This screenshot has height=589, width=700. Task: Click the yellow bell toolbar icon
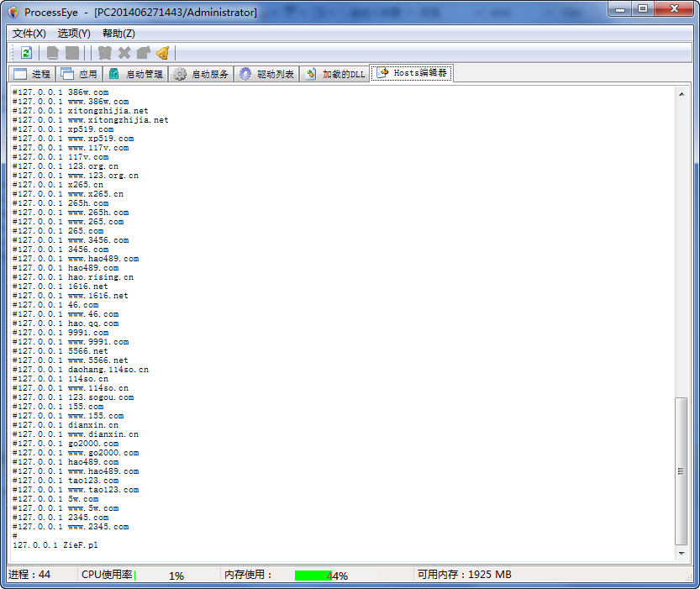tap(163, 53)
